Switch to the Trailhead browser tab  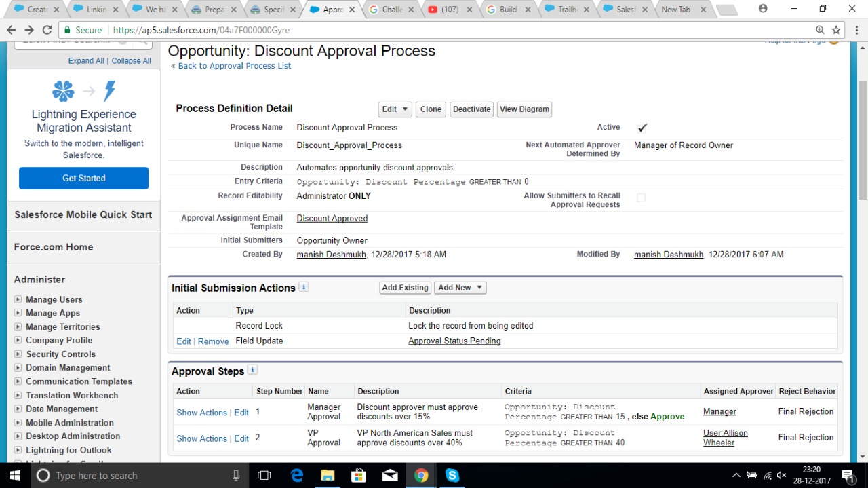[568, 10]
